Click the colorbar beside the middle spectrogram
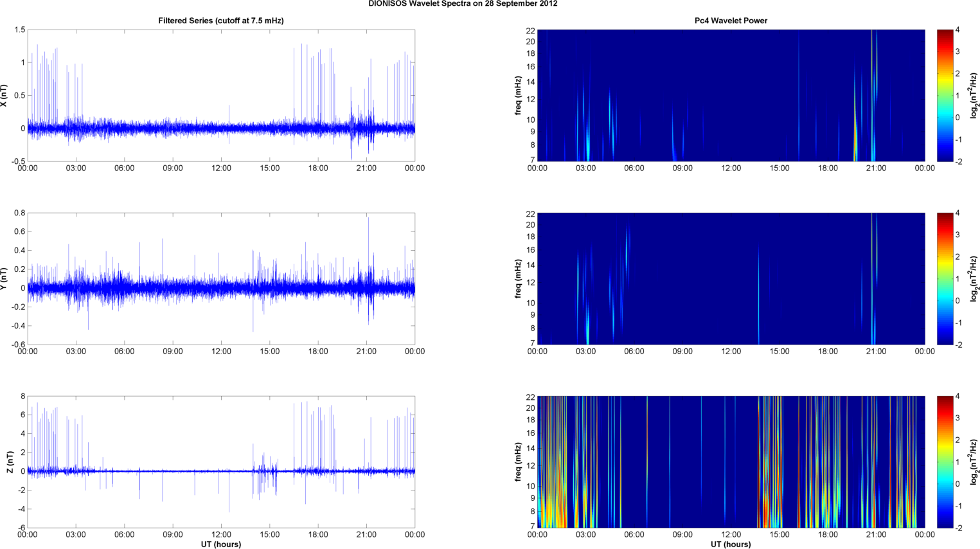Image resolution: width=980 pixels, height=549 pixels. pyautogui.click(x=944, y=278)
